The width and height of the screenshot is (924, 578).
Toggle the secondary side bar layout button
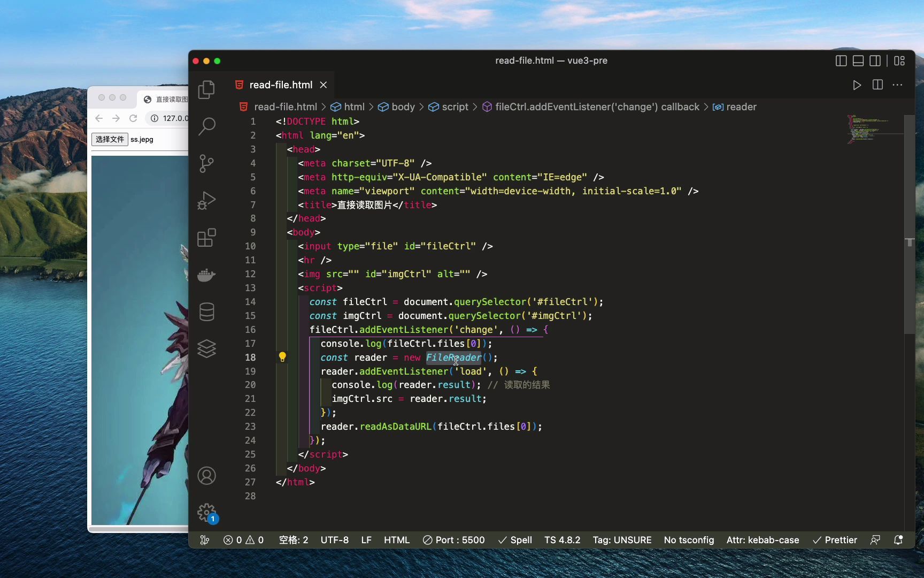(x=875, y=61)
